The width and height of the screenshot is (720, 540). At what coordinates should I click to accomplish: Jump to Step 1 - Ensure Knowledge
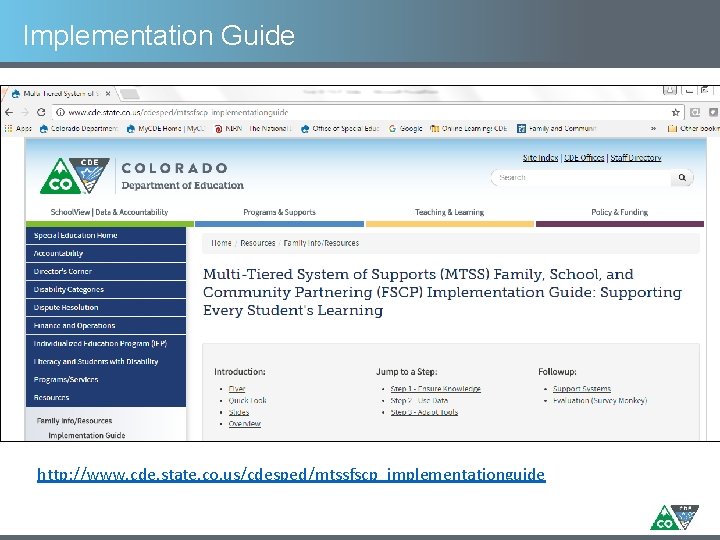(x=435, y=389)
